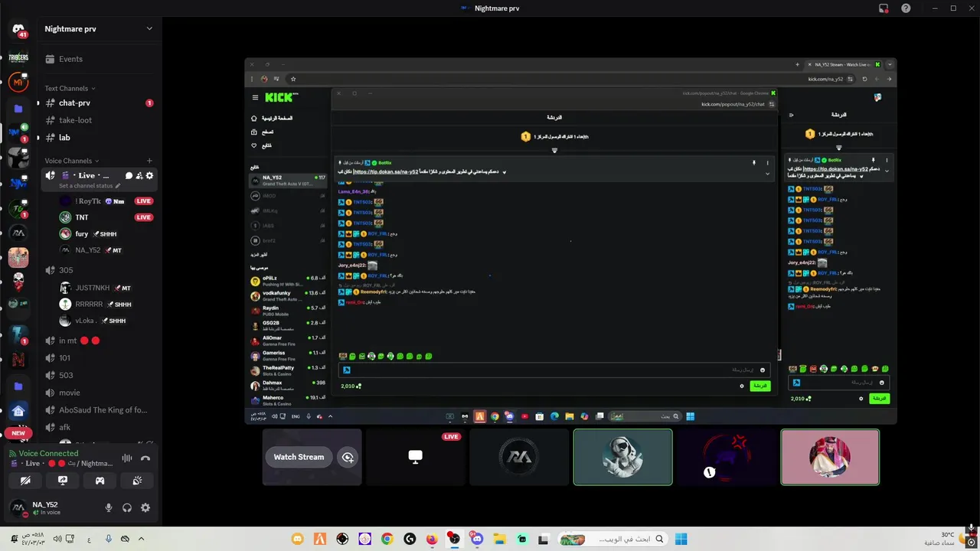
Task: Toggle the camera on in voice panel
Action: click(25, 481)
